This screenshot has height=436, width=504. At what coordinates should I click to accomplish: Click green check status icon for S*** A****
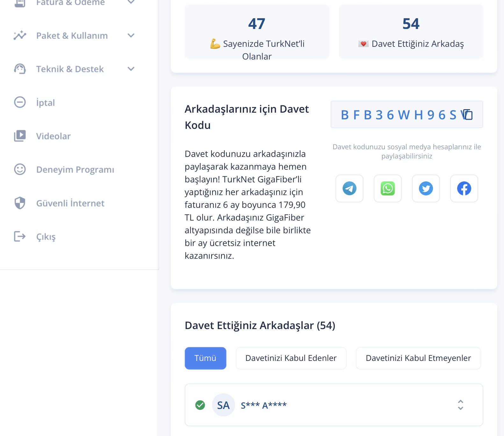[200, 405]
